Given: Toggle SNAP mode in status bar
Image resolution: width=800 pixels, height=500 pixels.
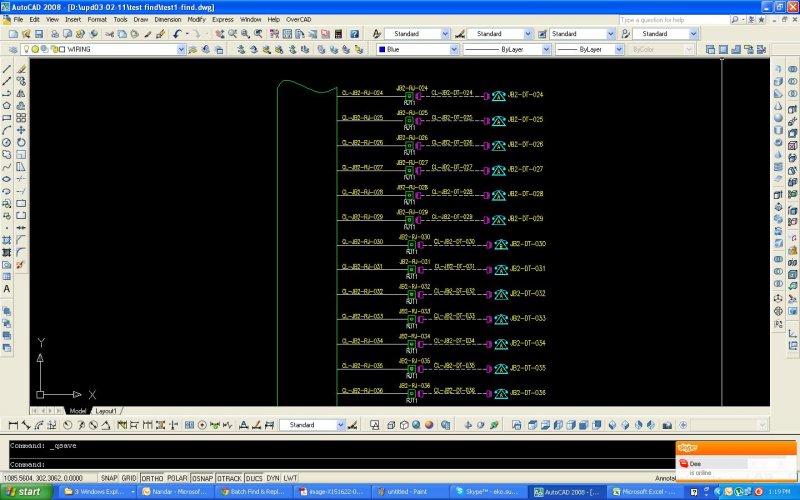Looking at the screenshot, I should (x=109, y=478).
